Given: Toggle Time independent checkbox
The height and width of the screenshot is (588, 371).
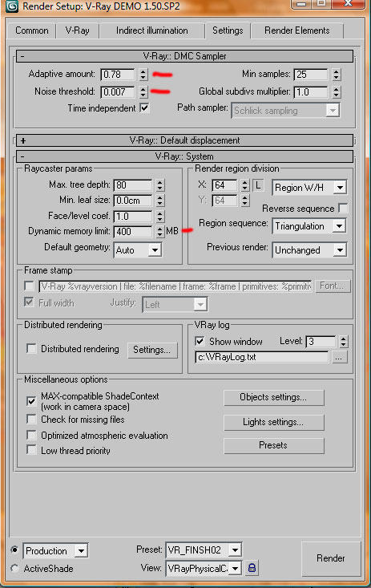Looking at the screenshot, I should click(x=144, y=108).
